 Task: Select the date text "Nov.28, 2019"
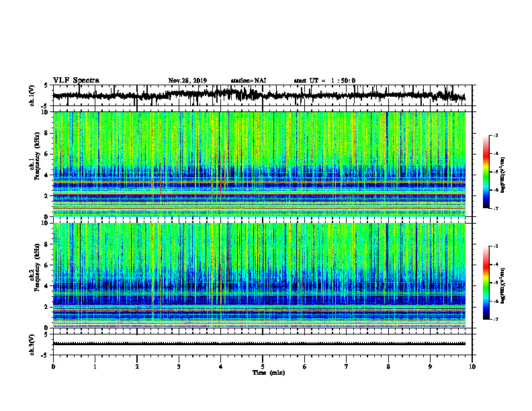tap(187, 81)
